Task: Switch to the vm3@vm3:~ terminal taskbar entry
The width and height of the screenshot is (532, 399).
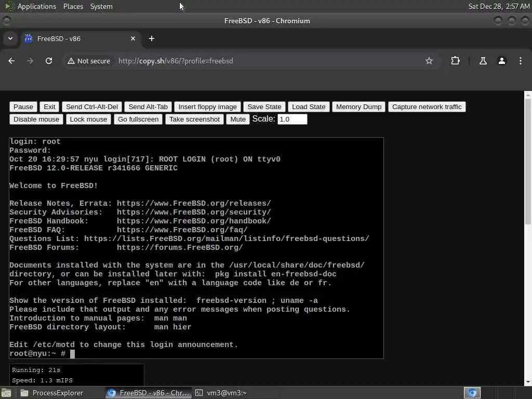Action: tap(222, 393)
